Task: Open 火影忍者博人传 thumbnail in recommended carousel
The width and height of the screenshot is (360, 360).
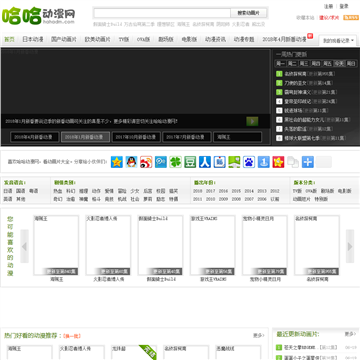Action: click(108, 245)
